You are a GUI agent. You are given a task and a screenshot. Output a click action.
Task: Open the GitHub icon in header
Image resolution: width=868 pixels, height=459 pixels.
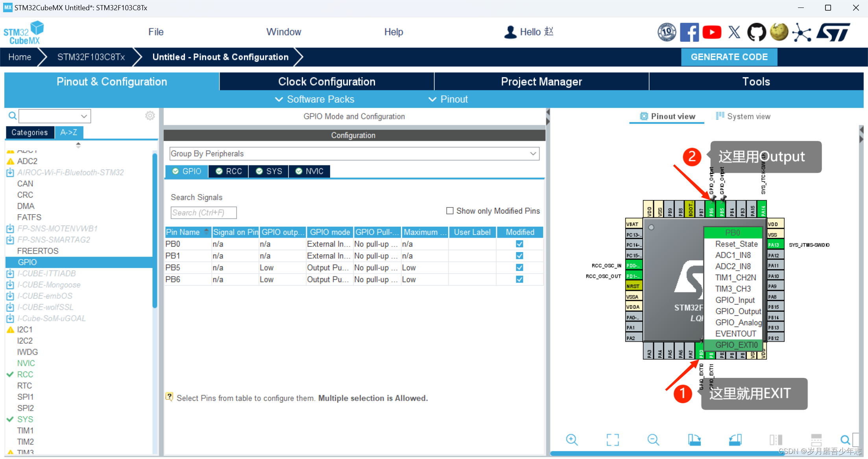click(x=756, y=32)
